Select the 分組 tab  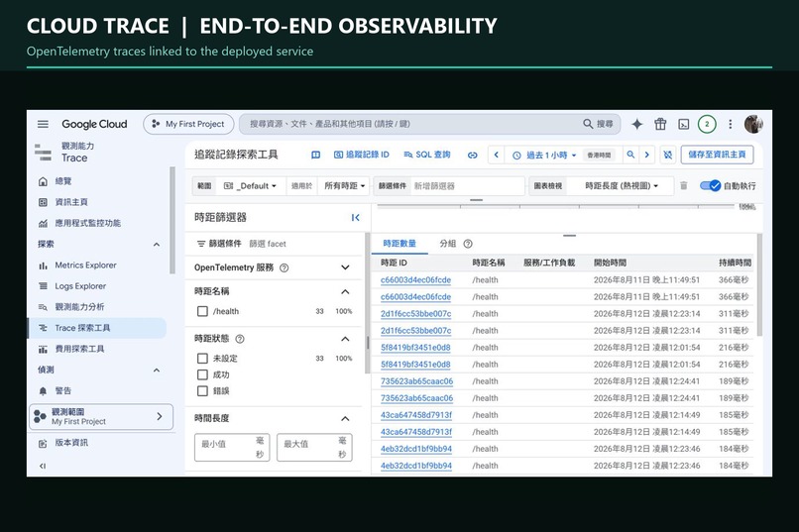pos(447,244)
